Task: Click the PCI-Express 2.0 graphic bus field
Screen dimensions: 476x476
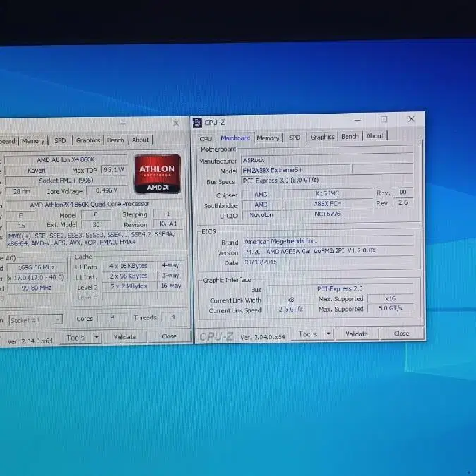Action: (x=340, y=288)
